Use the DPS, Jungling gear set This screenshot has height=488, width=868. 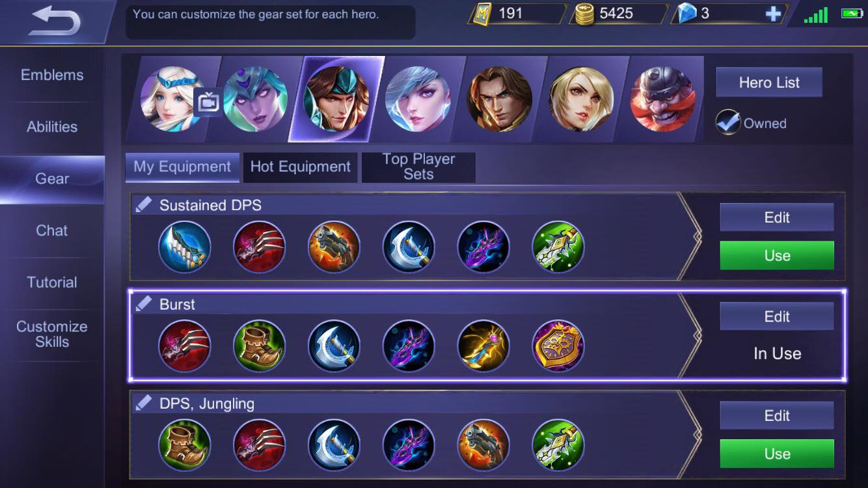pyautogui.click(x=777, y=454)
